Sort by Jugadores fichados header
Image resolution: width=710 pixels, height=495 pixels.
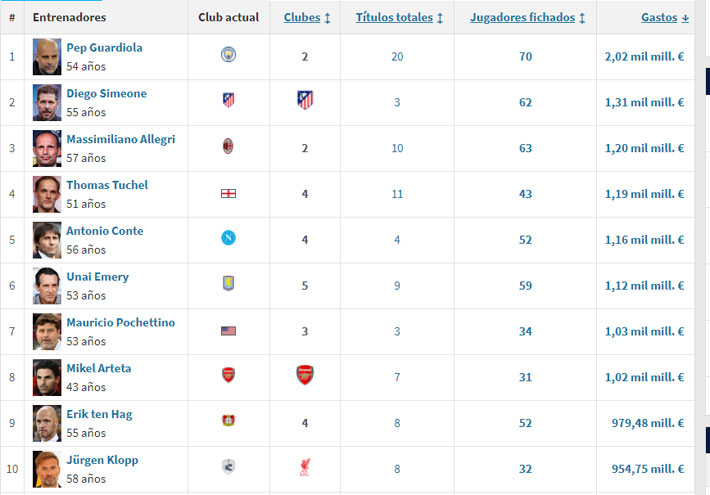point(526,18)
